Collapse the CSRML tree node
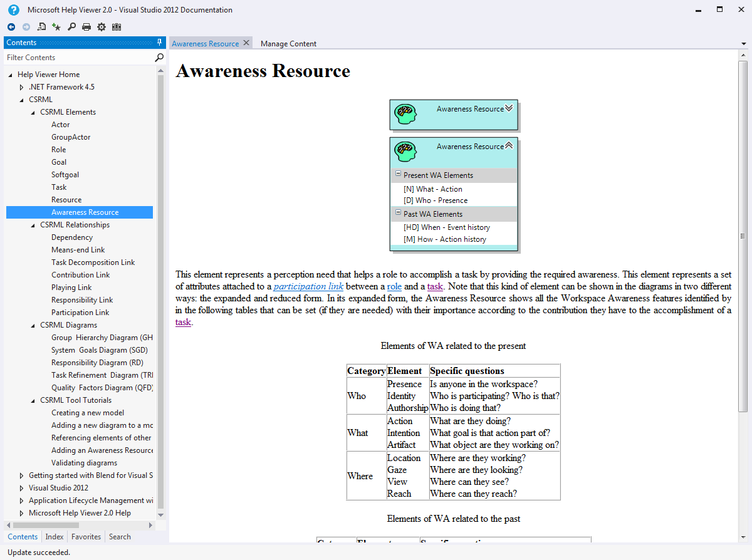The height and width of the screenshot is (560, 752). (x=21, y=100)
